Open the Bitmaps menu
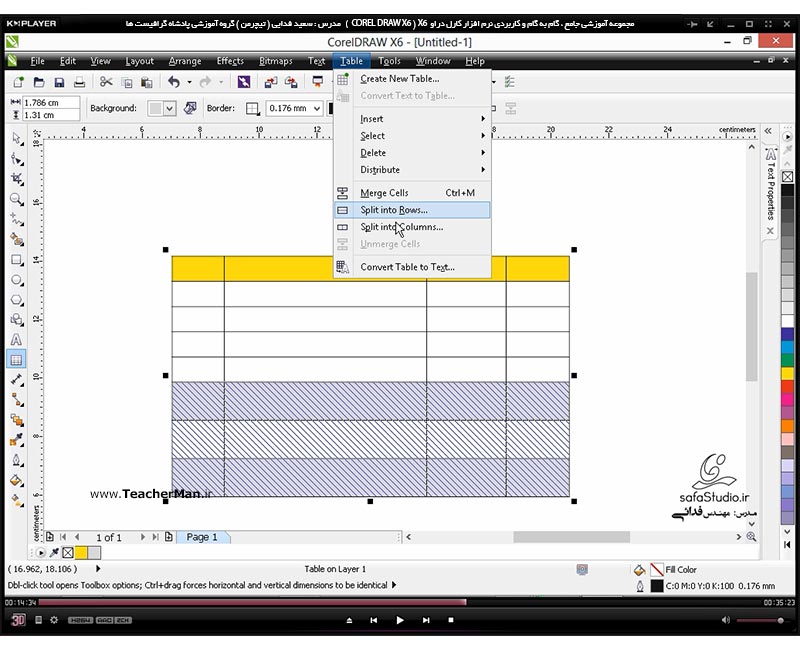Viewport: 800px width, 650px height. click(x=276, y=61)
